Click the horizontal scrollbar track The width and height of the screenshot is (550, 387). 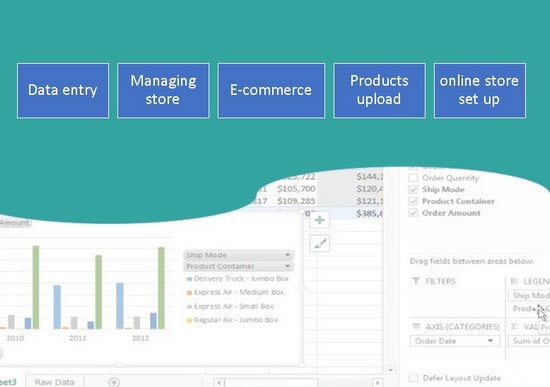(x=298, y=382)
